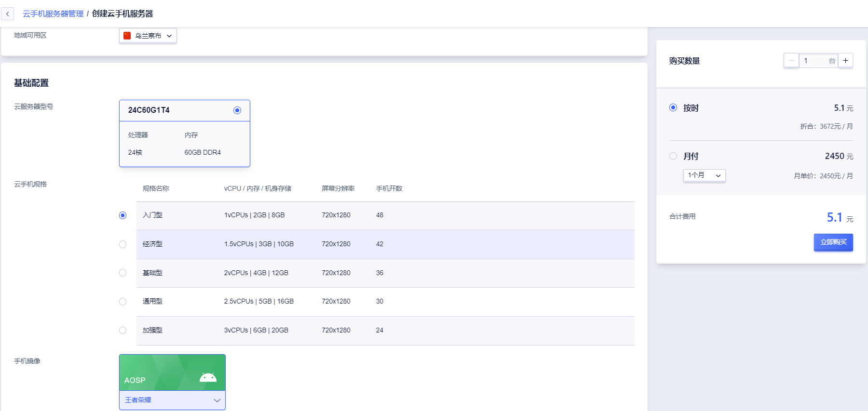Choose the 通用型 spec option

click(123, 302)
